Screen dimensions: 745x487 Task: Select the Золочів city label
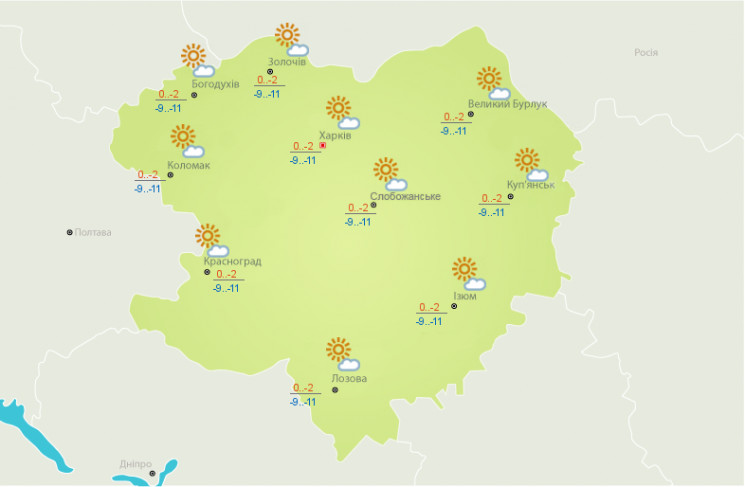(287, 62)
